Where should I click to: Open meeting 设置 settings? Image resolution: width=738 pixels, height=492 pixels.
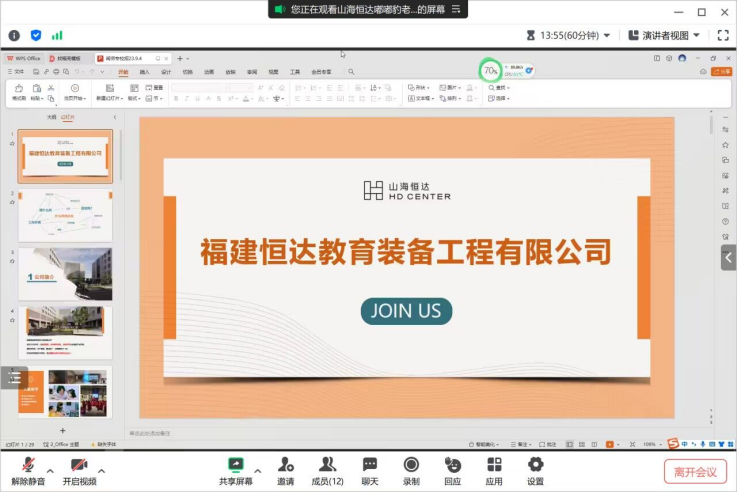click(536, 471)
